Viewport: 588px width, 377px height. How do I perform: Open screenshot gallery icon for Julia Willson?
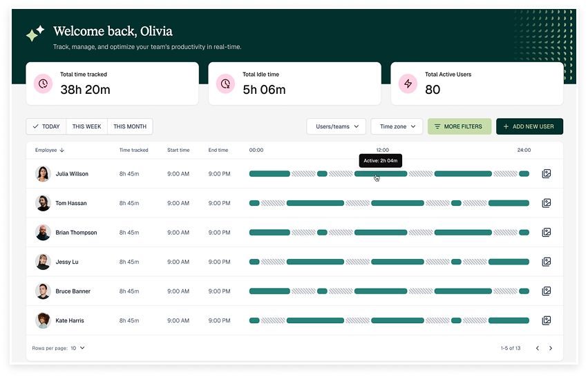546,174
